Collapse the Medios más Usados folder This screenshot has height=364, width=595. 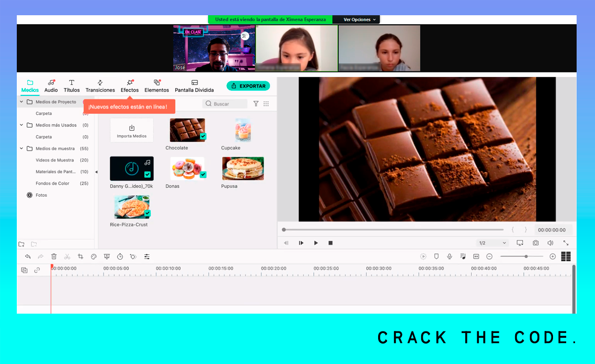click(x=22, y=125)
